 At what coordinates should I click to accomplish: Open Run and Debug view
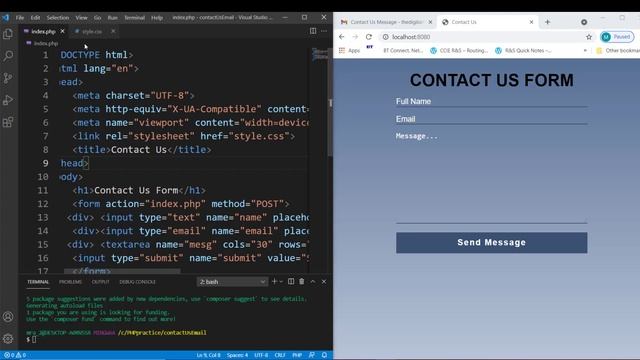(8, 100)
